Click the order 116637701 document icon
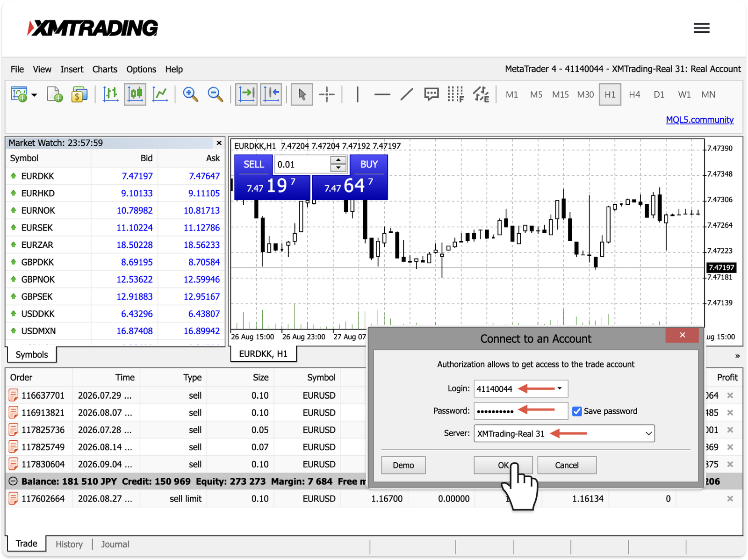Viewport: 748px width, 560px height. click(13, 395)
